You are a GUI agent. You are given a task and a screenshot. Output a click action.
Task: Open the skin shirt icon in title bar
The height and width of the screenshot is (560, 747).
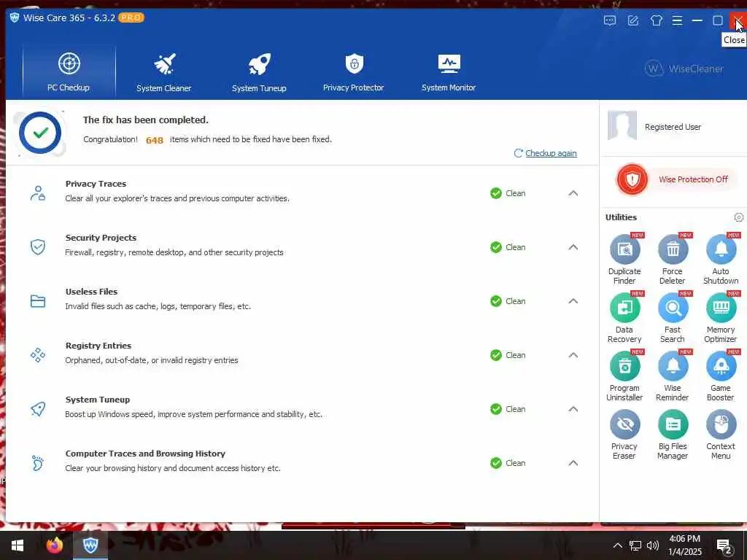657,20
